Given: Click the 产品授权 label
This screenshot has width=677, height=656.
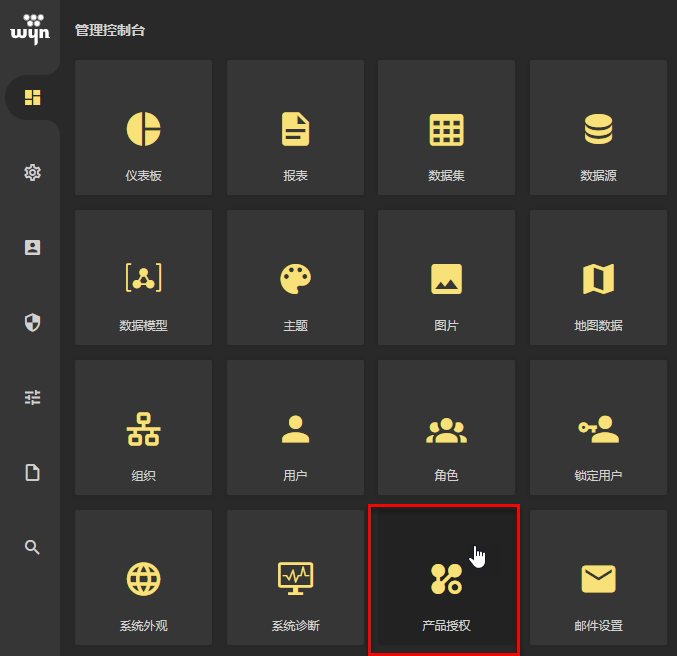Looking at the screenshot, I should pos(446,626).
